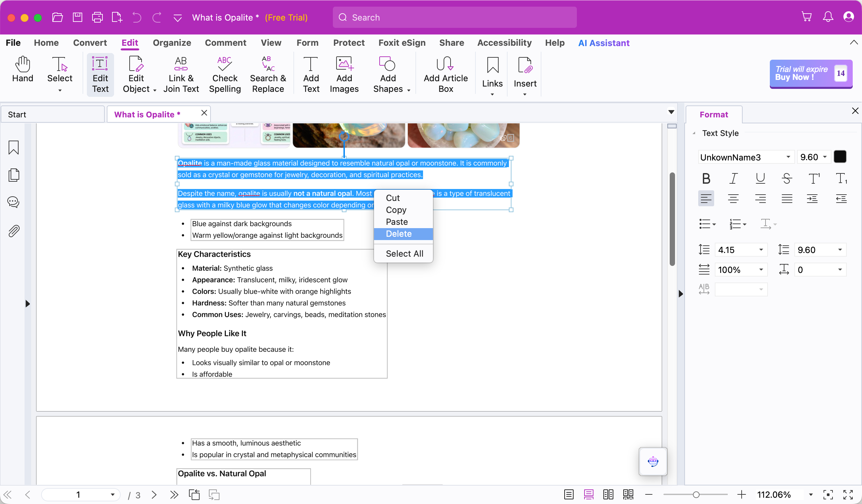Open the Links tool
The image size is (862, 504).
pyautogui.click(x=492, y=76)
